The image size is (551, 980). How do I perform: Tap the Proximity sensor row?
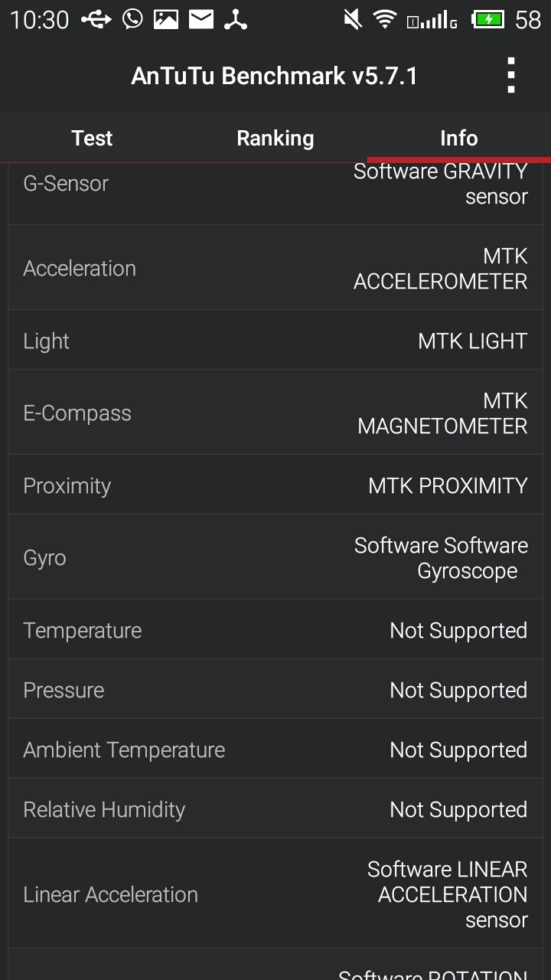point(275,485)
